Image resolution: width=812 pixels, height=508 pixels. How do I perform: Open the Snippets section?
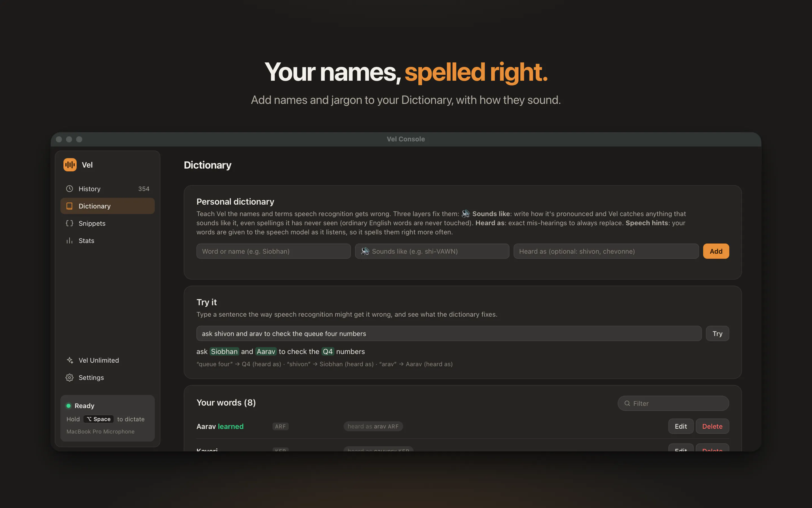coord(107,223)
